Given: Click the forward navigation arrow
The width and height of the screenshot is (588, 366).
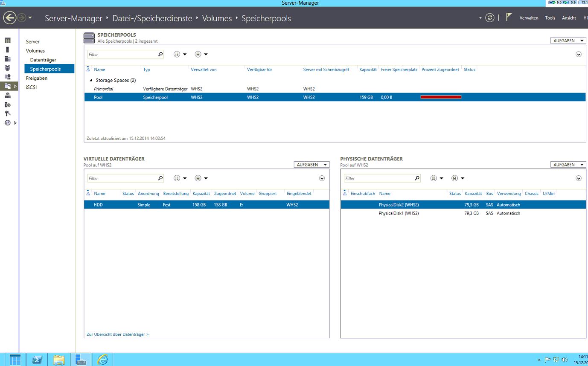Looking at the screenshot, I should coord(22,18).
